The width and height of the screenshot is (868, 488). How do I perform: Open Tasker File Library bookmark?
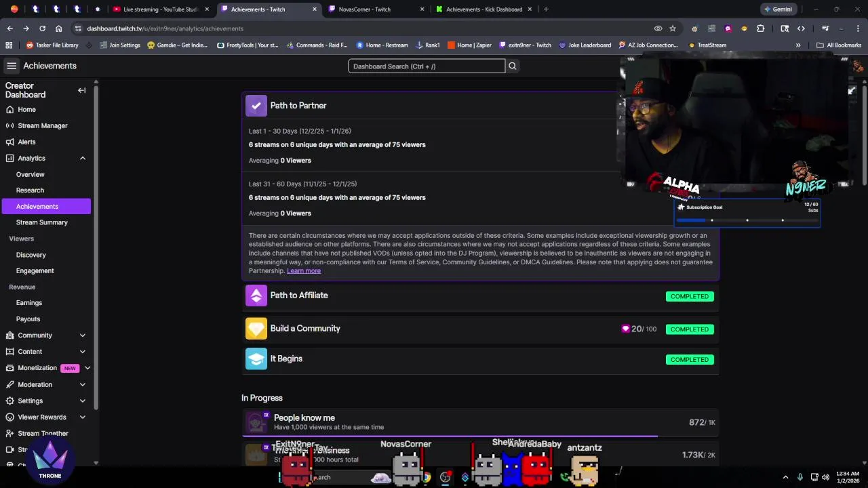pyautogui.click(x=52, y=45)
